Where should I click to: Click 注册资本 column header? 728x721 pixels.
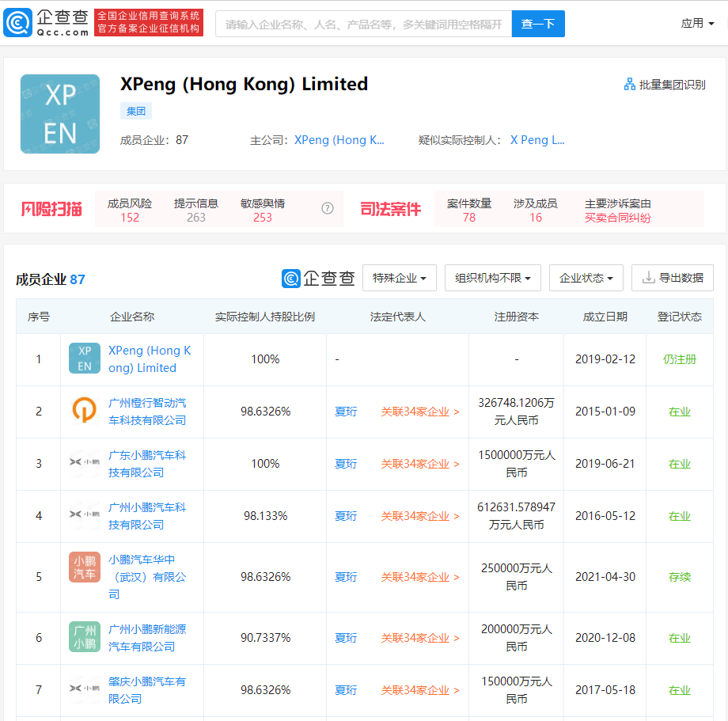coord(516,317)
